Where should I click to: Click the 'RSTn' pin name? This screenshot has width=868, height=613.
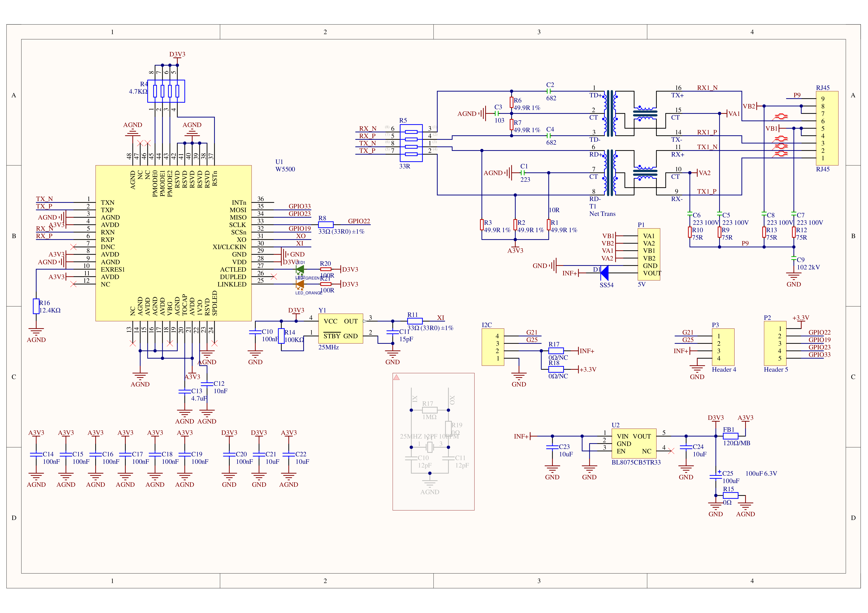214,178
